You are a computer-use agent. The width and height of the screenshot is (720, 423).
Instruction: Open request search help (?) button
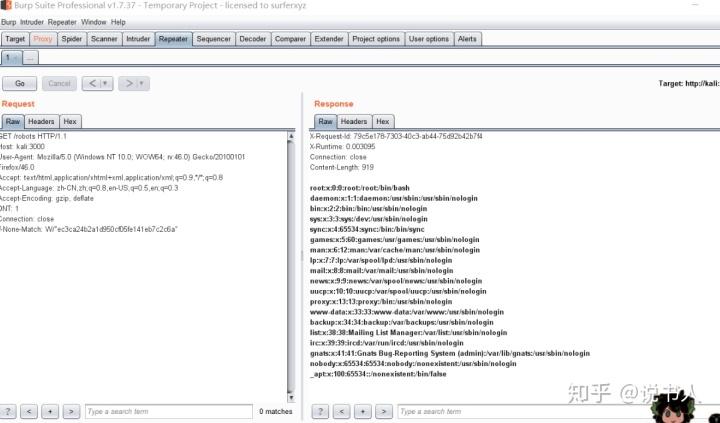8,412
